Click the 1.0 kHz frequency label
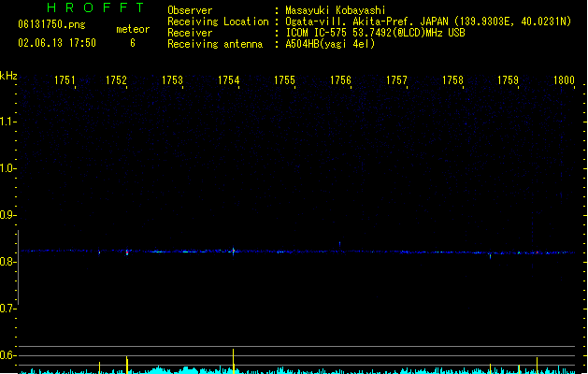The height and width of the screenshot is (374, 588). [x=8, y=168]
